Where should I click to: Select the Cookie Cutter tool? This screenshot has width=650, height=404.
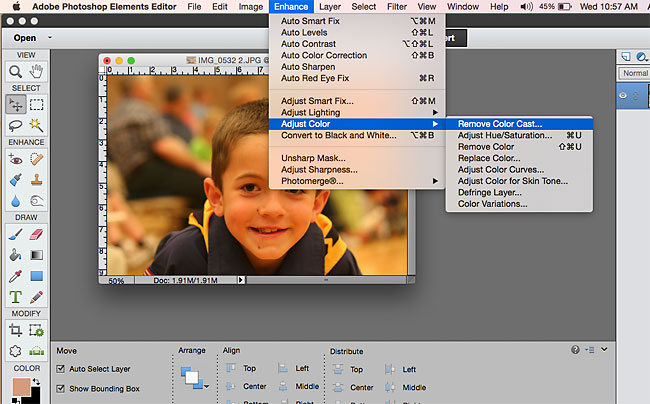(16, 351)
